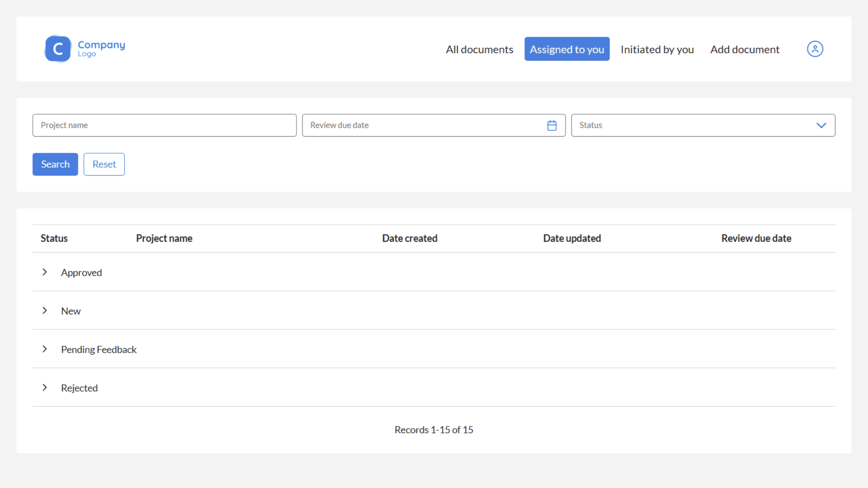
Task: Select the Assigned to you tab
Action: [x=567, y=49]
